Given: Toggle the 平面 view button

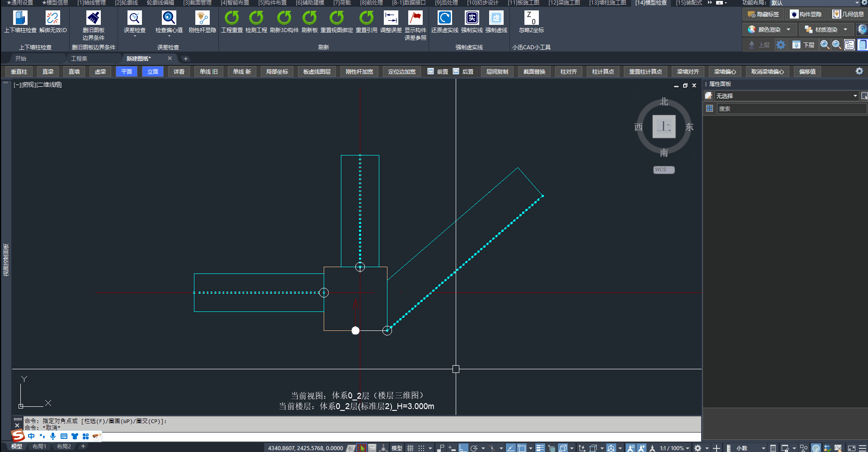Looking at the screenshot, I should [127, 71].
